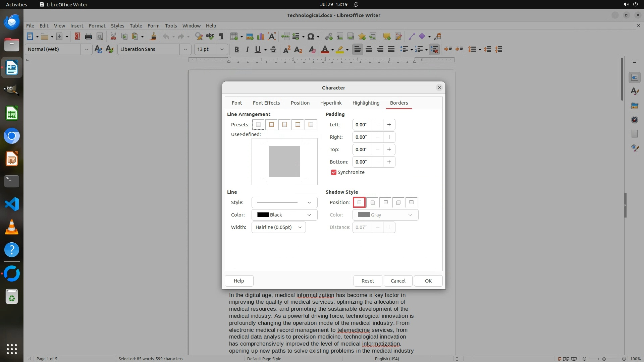Click the Italic formatting icon

(x=247, y=50)
